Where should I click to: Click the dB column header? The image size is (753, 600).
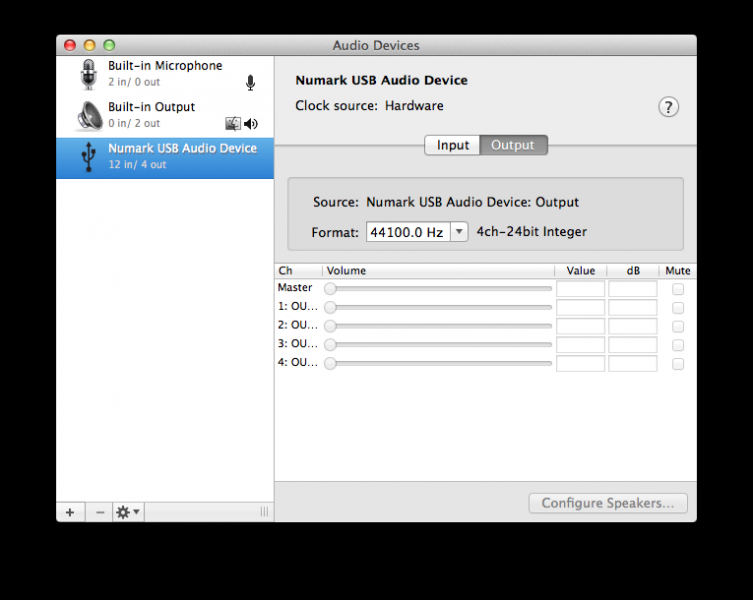pyautogui.click(x=633, y=270)
